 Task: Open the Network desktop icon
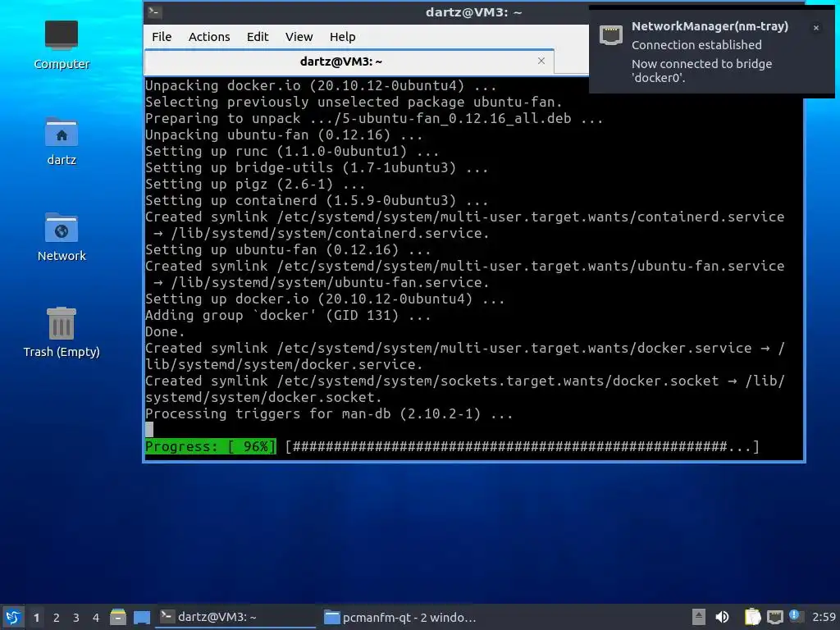61,237
